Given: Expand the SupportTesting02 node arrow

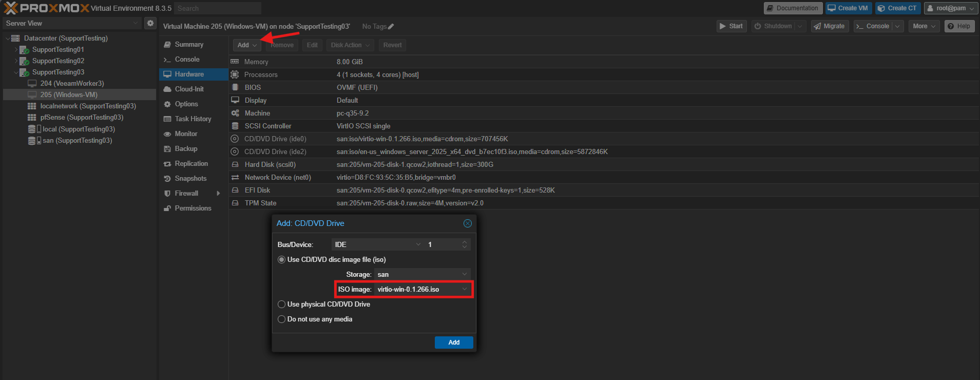Looking at the screenshot, I should click(15, 61).
